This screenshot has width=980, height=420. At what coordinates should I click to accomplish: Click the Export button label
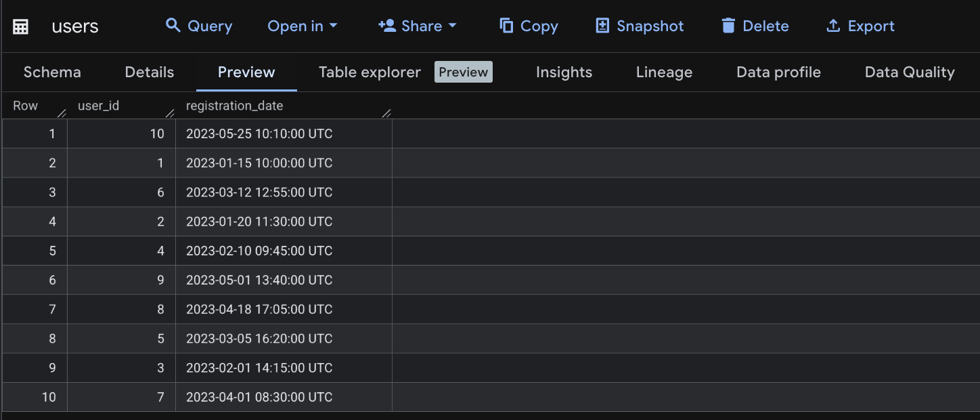pyautogui.click(x=871, y=26)
